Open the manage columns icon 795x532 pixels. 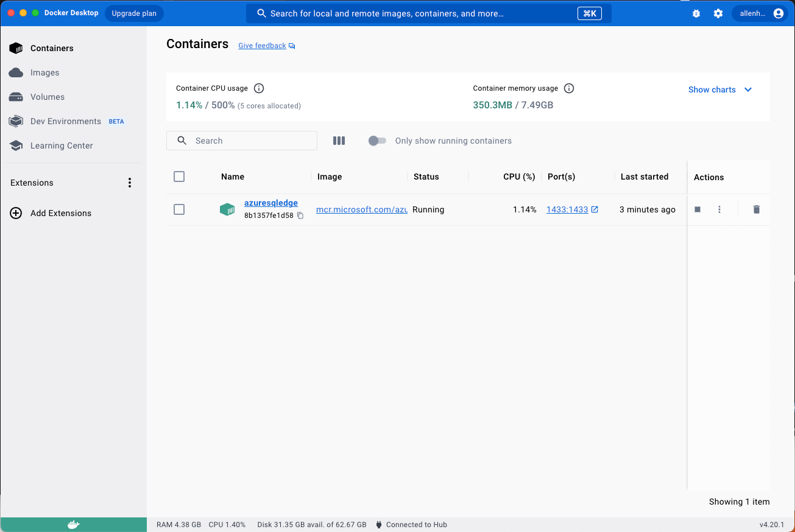coord(339,141)
